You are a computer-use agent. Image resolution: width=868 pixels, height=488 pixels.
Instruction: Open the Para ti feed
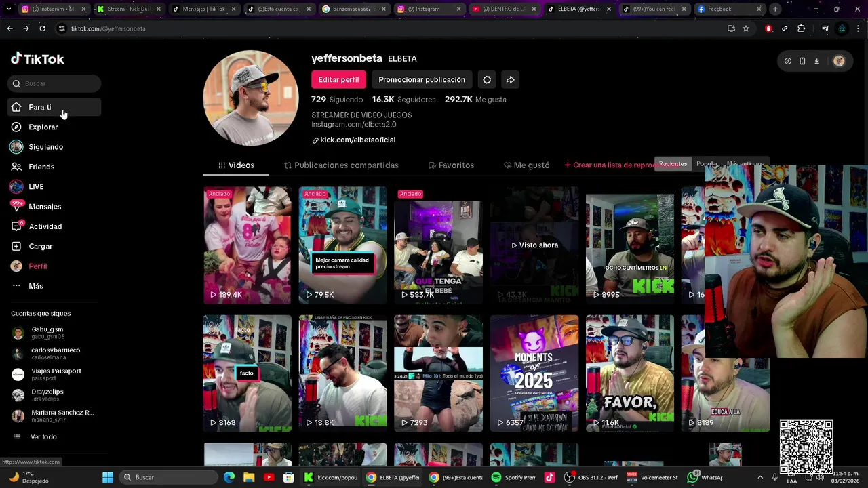(x=54, y=107)
